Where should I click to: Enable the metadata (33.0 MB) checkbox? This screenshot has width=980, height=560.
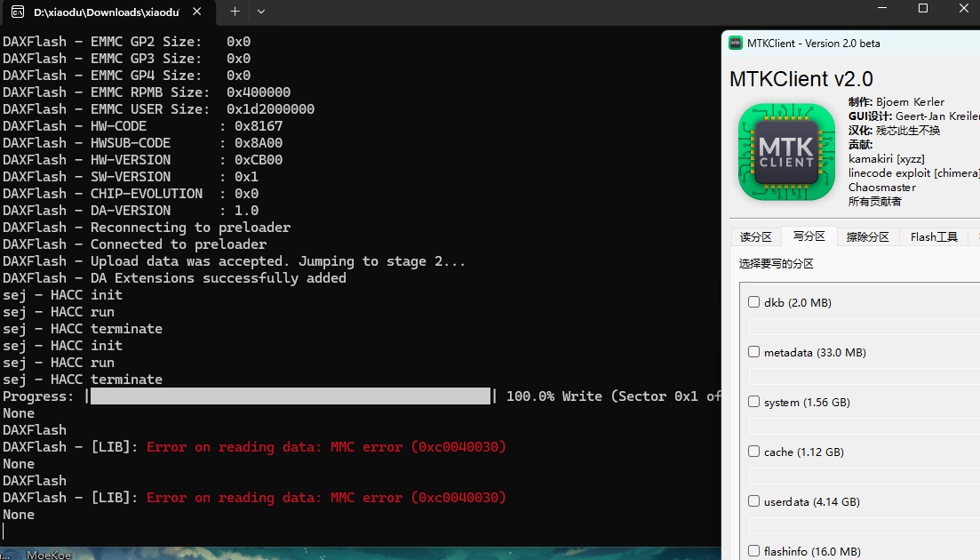pos(753,352)
